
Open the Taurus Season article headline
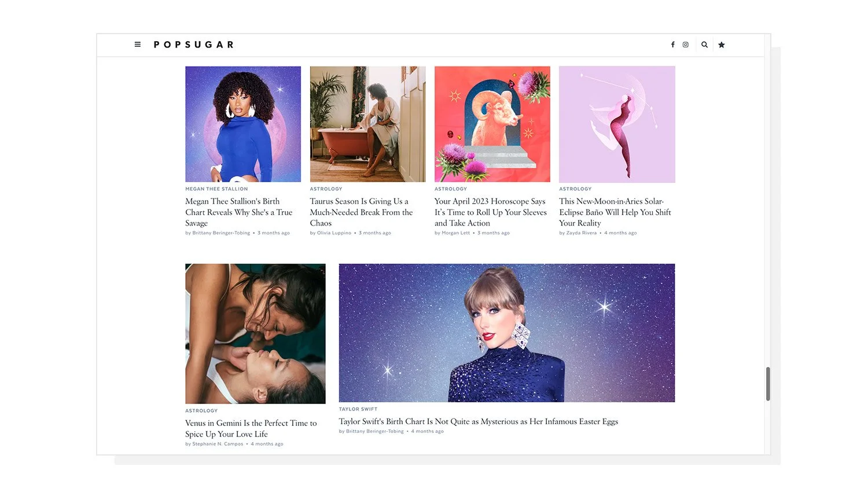coord(361,212)
